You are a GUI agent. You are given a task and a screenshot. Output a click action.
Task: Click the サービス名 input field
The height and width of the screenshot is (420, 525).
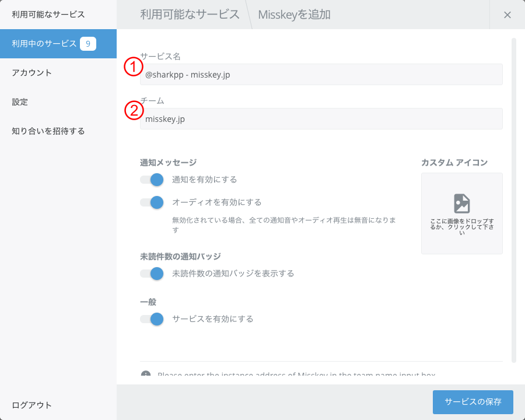click(x=321, y=75)
